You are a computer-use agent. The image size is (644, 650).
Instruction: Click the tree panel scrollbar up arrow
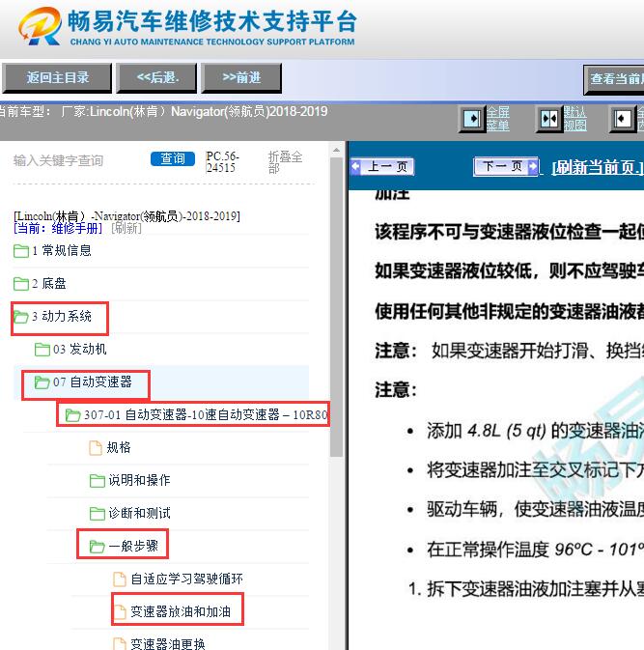pyautogui.click(x=337, y=150)
